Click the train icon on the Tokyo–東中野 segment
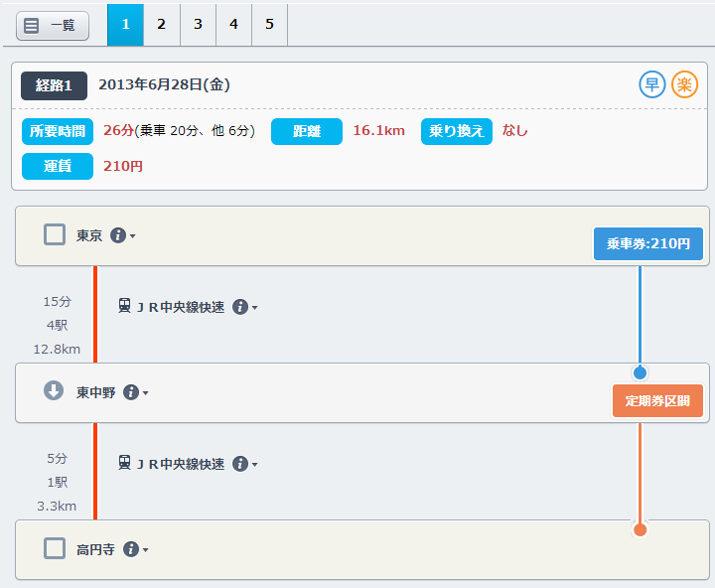 [x=125, y=307]
